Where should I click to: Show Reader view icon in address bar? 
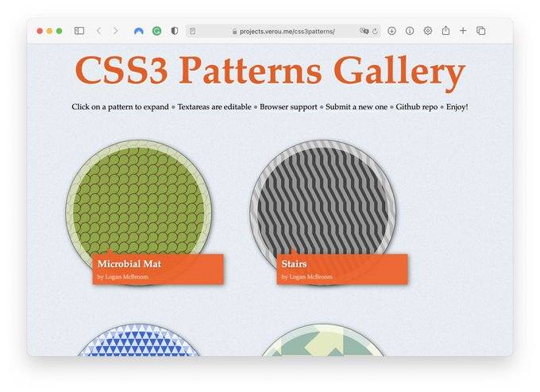pyautogui.click(x=192, y=31)
